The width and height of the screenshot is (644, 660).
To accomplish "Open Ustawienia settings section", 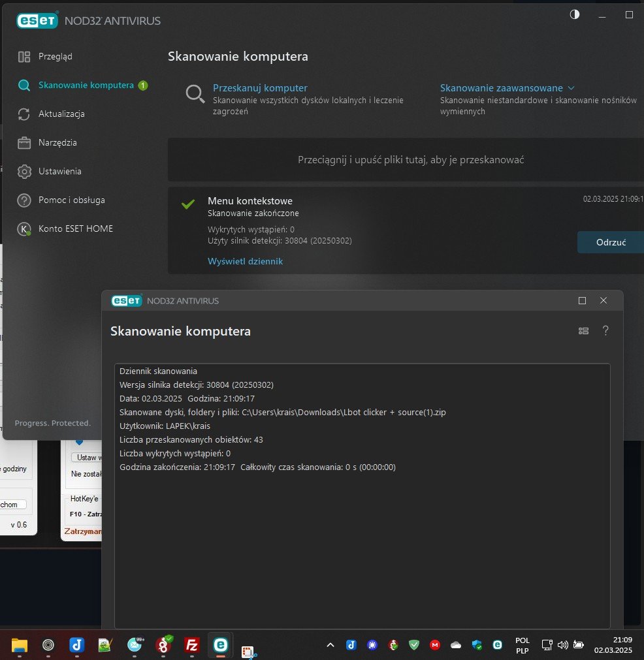I will click(59, 172).
